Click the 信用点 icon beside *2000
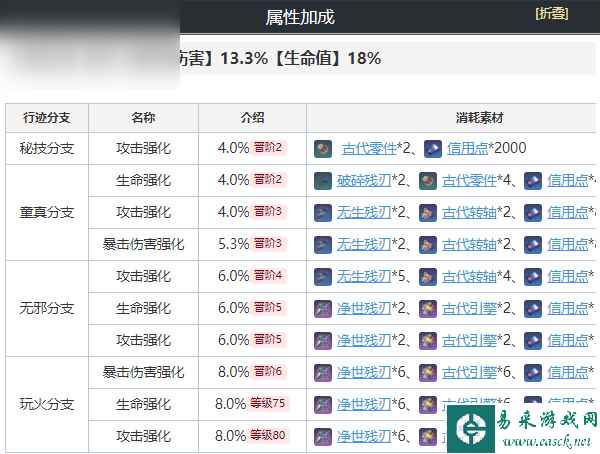600x454 pixels. [433, 148]
